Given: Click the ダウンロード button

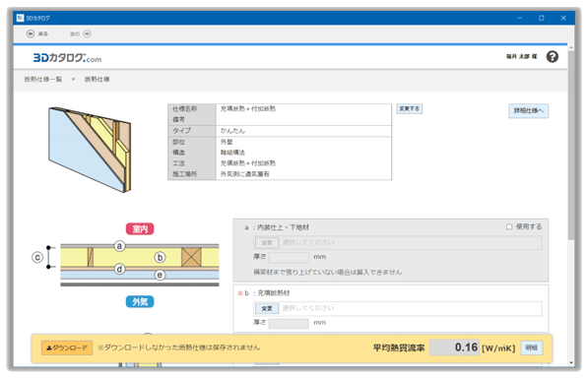Looking at the screenshot, I should 67,347.
